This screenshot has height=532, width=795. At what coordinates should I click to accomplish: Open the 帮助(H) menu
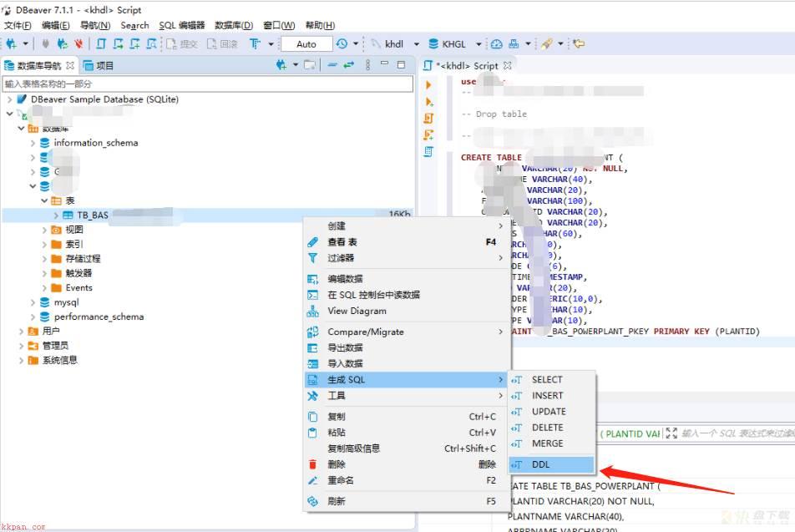(320, 25)
